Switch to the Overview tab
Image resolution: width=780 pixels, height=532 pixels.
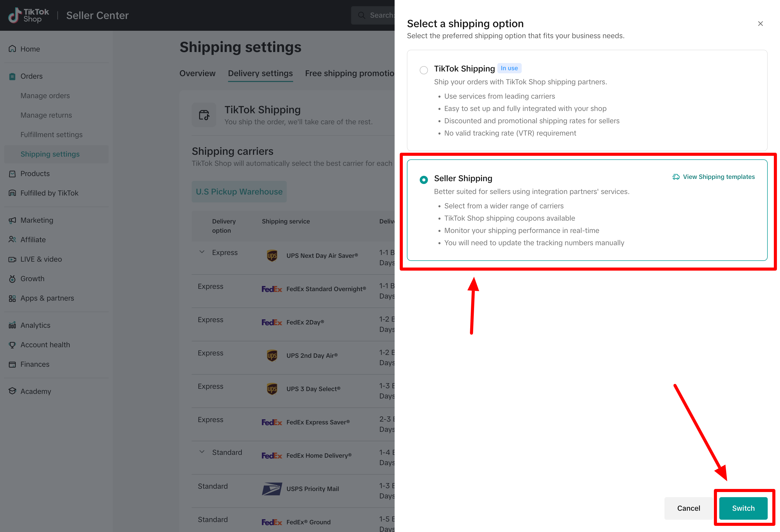click(x=197, y=73)
